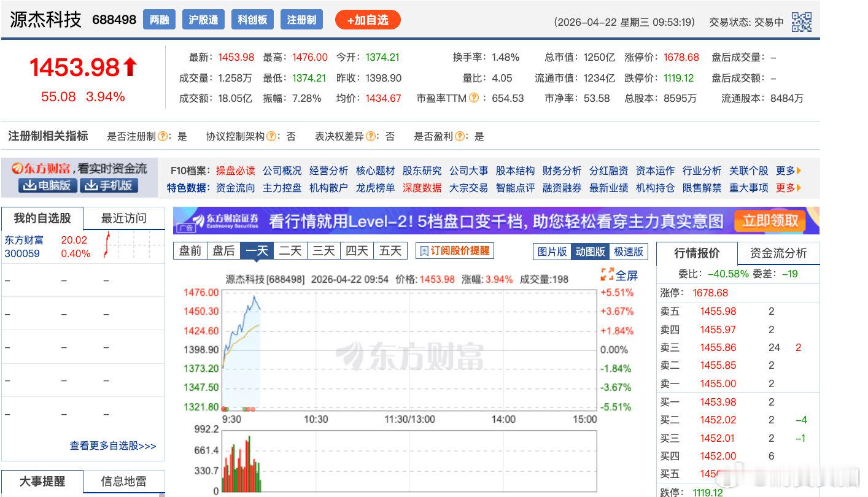Screen dimensions: 868x497
Task: Click the 科创板 tag
Action: 252,20
